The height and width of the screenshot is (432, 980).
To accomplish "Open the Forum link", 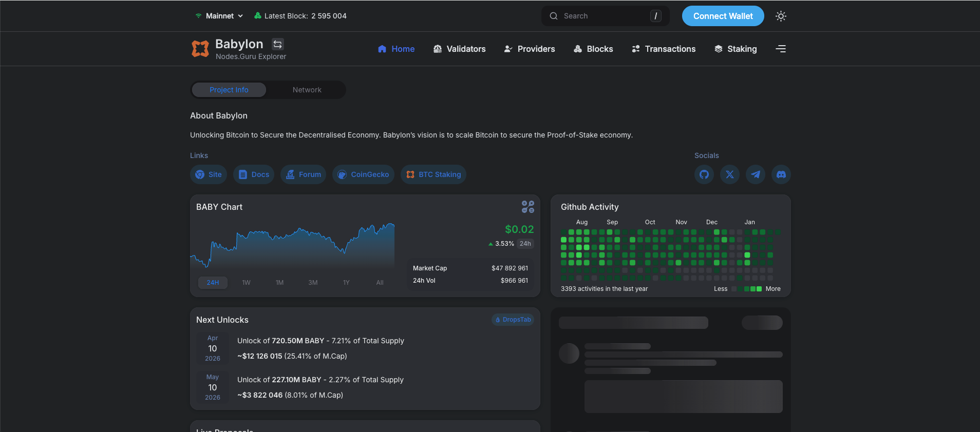I will [x=303, y=174].
